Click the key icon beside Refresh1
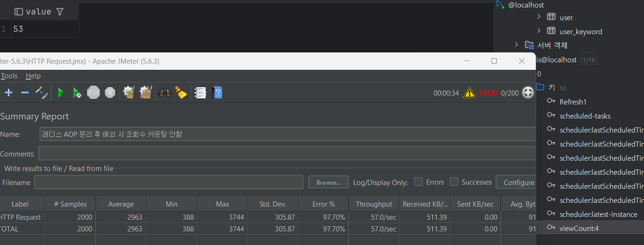 (551, 102)
